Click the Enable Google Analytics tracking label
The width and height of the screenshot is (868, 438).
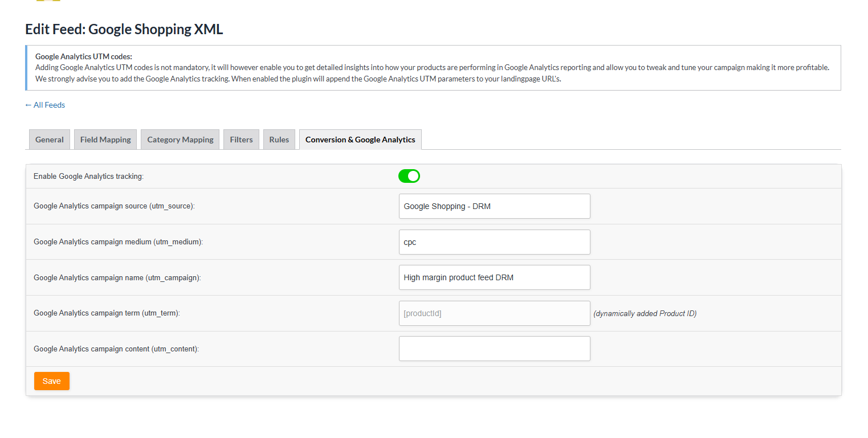[88, 177]
